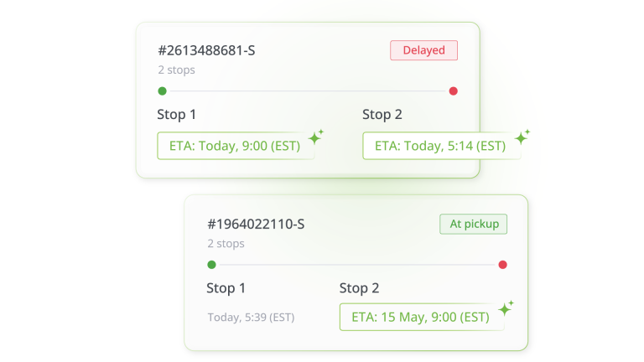Open shipment number #1964022110-S

(x=255, y=224)
